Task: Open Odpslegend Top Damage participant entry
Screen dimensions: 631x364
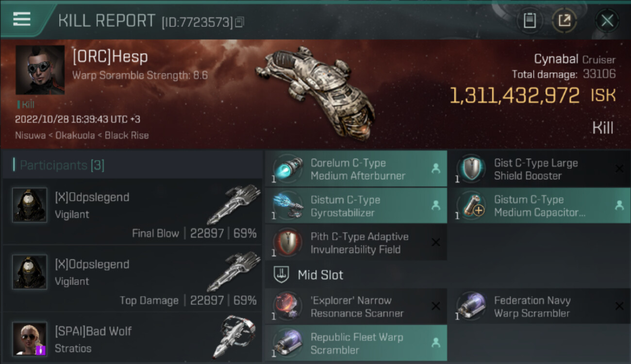Action: pyautogui.click(x=132, y=279)
